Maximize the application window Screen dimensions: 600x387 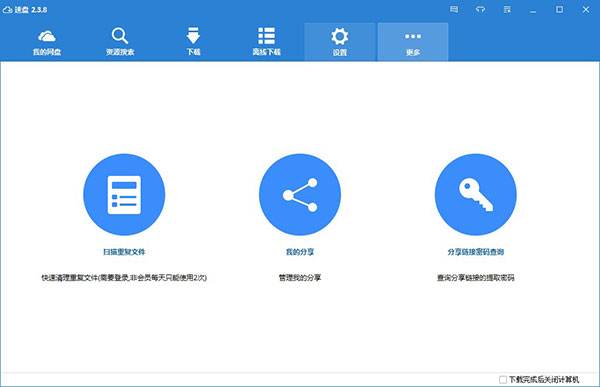[559, 9]
